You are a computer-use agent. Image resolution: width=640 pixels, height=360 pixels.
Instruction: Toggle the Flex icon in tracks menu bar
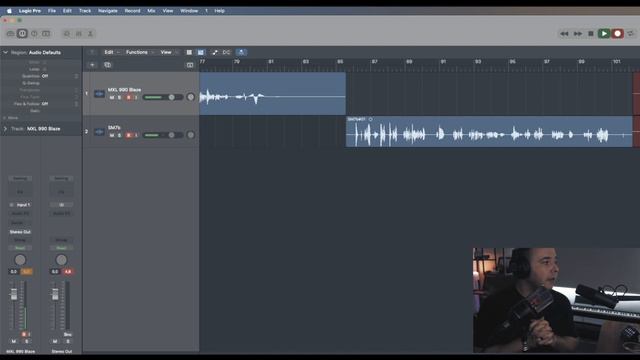(x=227, y=52)
